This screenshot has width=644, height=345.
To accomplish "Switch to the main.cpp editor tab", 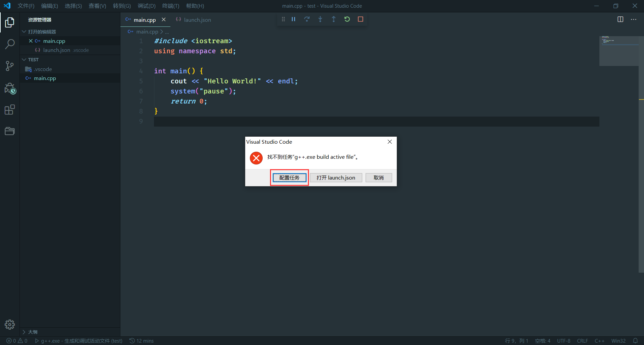I will pyautogui.click(x=145, y=20).
